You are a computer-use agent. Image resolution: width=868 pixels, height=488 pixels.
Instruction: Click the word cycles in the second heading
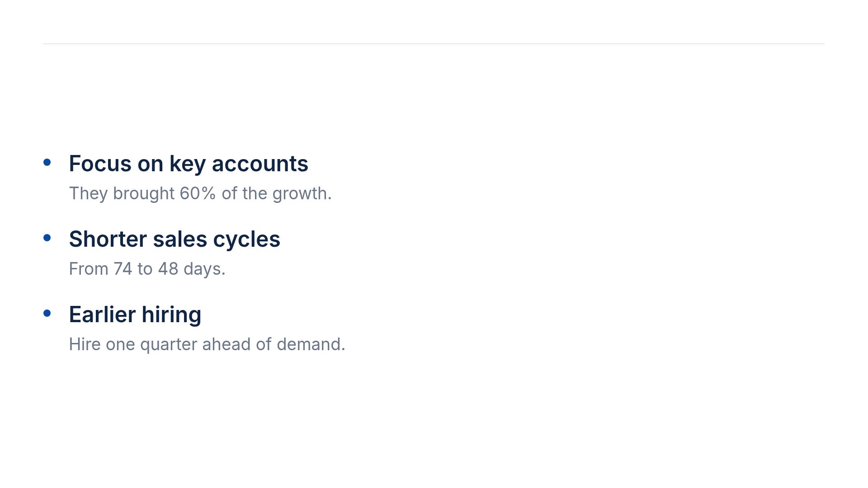[246, 239]
